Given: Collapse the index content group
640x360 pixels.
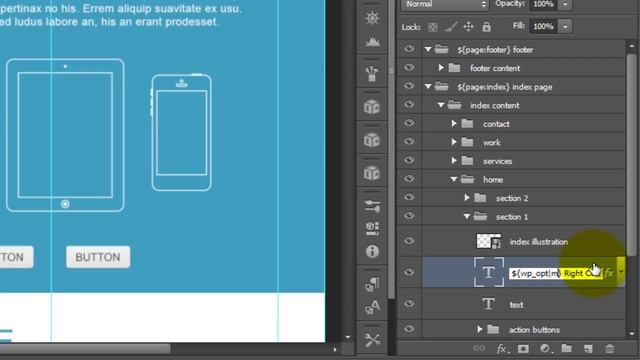Looking at the screenshot, I should pos(441,105).
